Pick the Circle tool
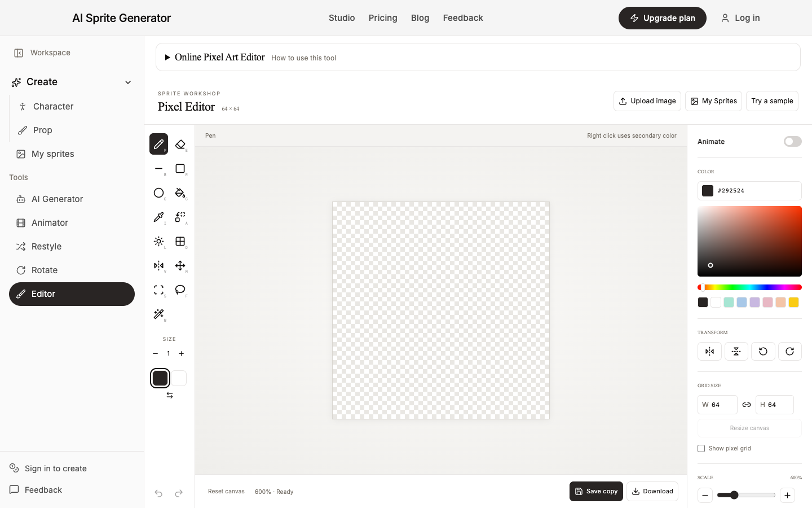The height and width of the screenshot is (508, 812). (158, 192)
